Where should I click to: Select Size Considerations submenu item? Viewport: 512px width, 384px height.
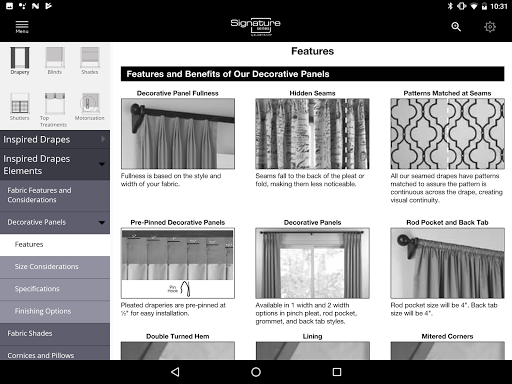click(x=55, y=267)
